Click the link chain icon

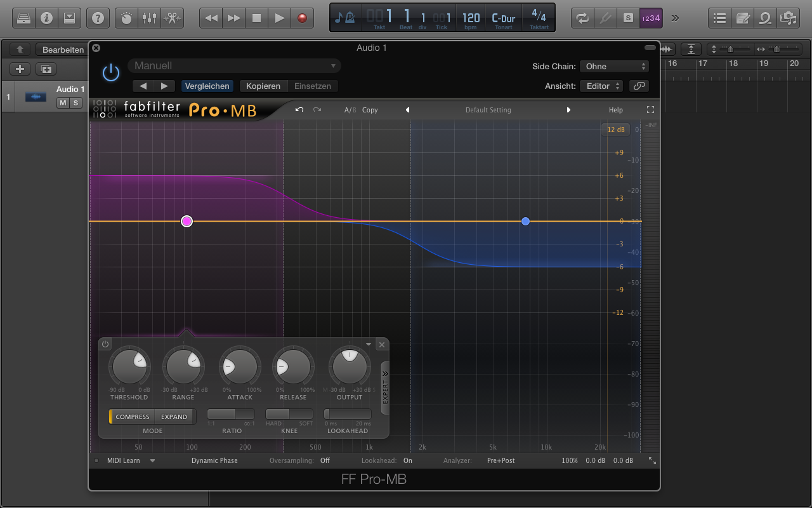[640, 86]
